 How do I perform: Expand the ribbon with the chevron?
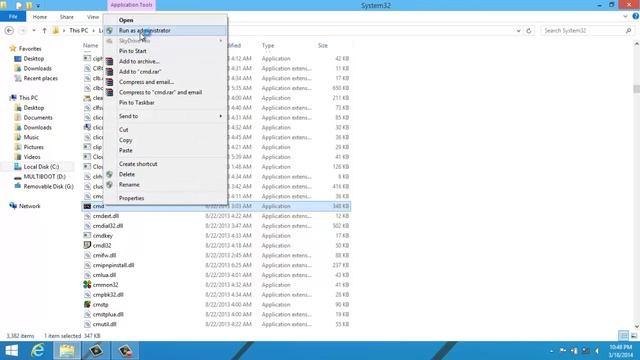(x=625, y=17)
